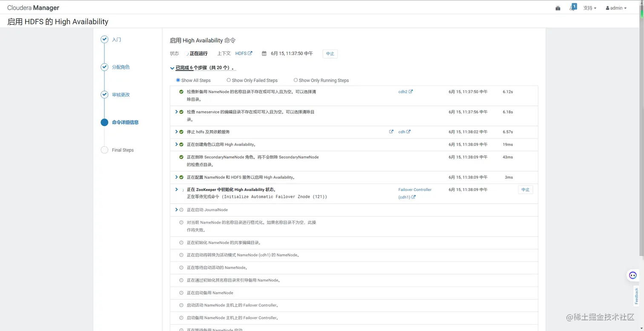Abort the command with top 中止 button
644x331 pixels.
tap(330, 54)
